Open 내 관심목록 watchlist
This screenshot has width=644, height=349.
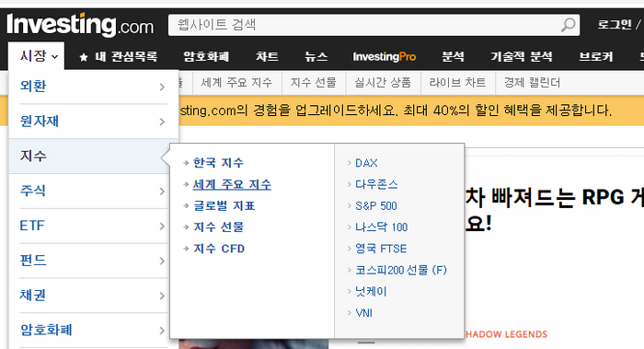(x=127, y=56)
